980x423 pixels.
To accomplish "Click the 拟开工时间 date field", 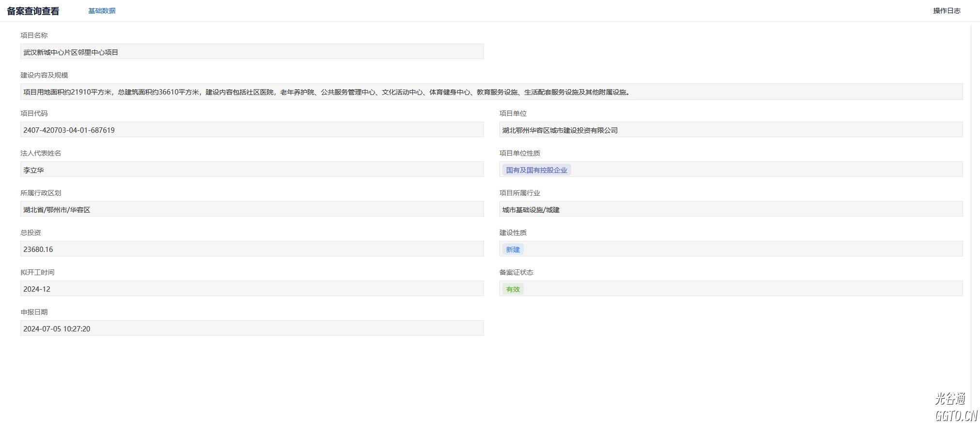I will click(x=252, y=289).
